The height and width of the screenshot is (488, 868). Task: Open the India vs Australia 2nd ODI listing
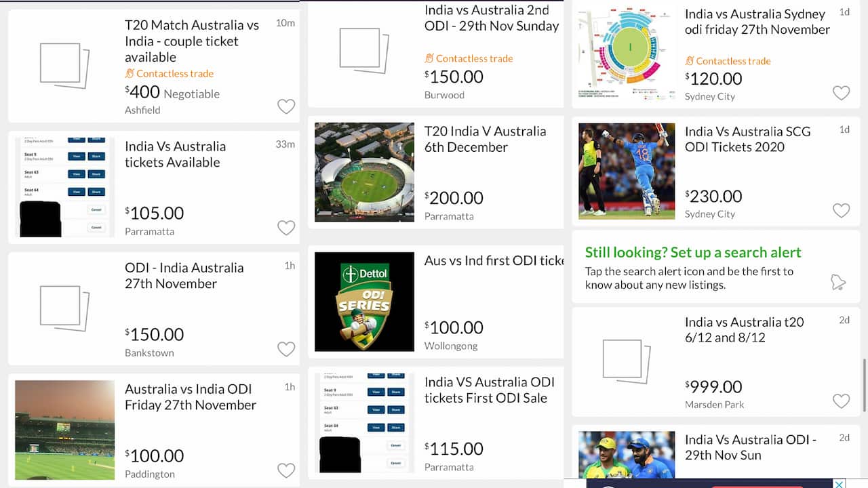tap(492, 18)
